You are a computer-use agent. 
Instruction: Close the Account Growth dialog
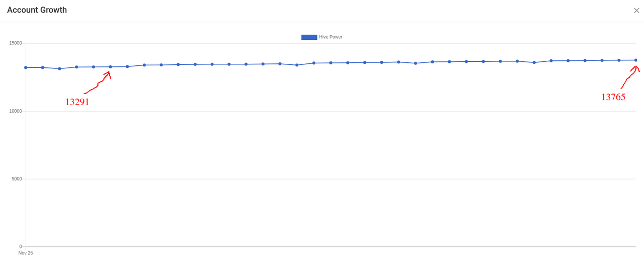point(636,10)
